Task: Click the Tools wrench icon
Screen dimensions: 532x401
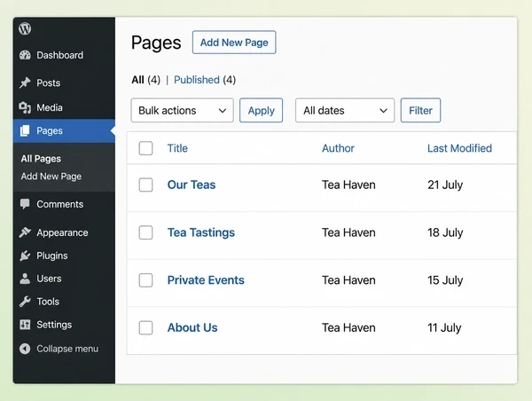Action: [x=25, y=301]
